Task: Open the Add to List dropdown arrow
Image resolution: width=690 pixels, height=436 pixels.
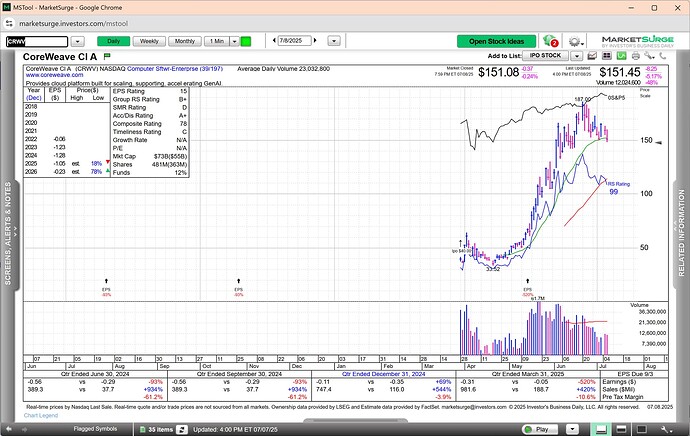Action: [x=576, y=56]
